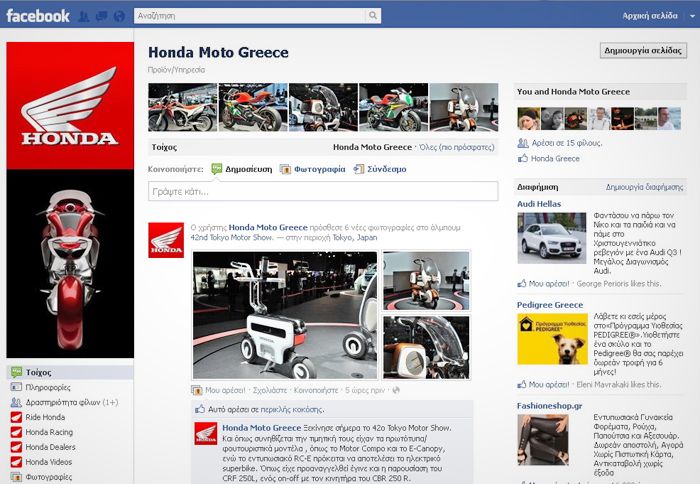Open the Όλες (πιο πρόσφατες) filter
700x484 pixels.
click(x=457, y=147)
